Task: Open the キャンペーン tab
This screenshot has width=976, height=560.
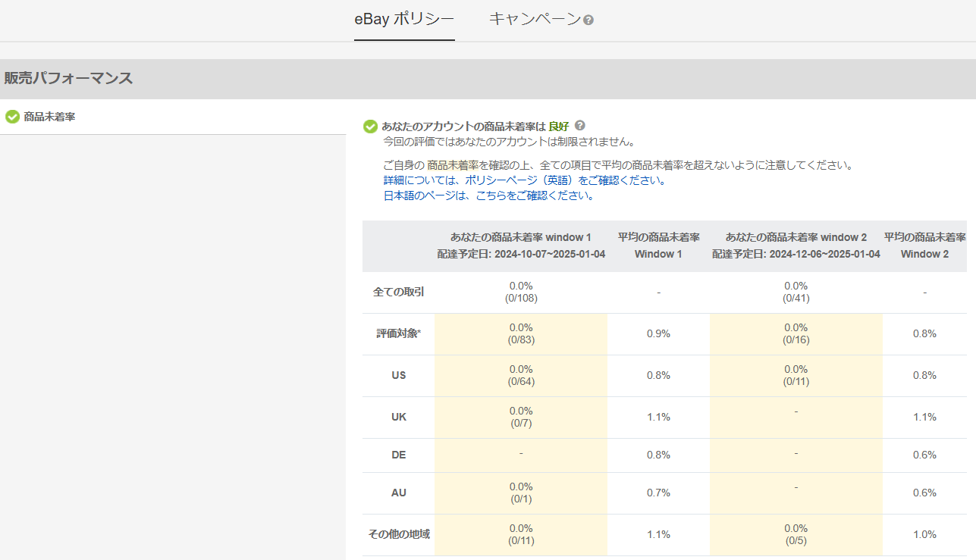Action: (535, 20)
